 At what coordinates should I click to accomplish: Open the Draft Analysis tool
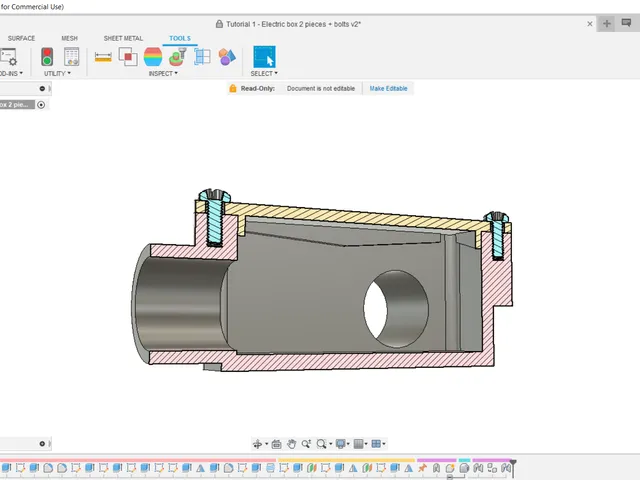pyautogui.click(x=178, y=57)
